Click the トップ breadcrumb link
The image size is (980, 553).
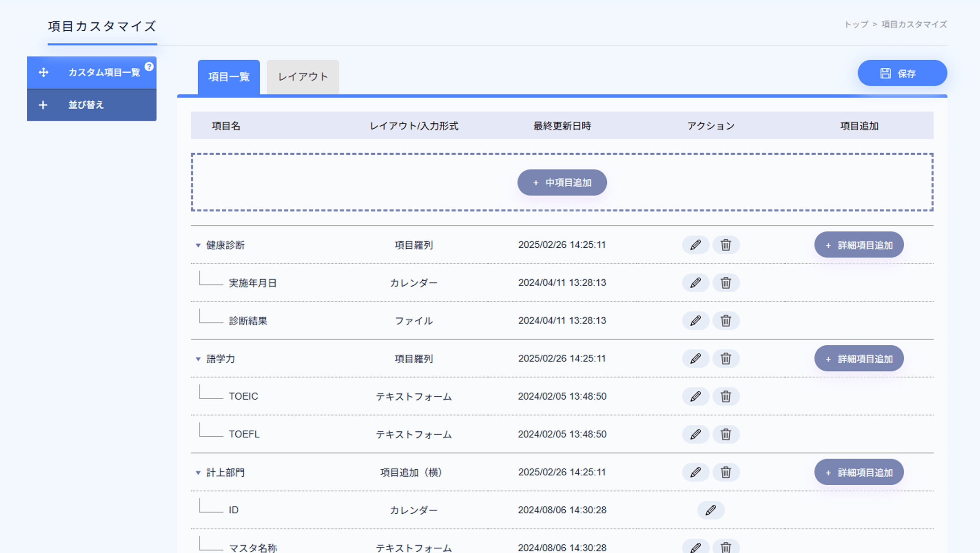[856, 25]
